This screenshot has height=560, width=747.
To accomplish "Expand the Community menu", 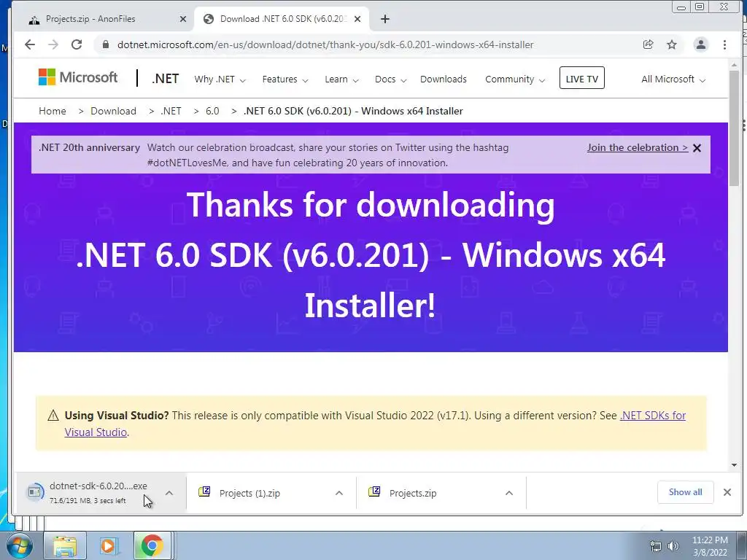I will pyautogui.click(x=514, y=79).
